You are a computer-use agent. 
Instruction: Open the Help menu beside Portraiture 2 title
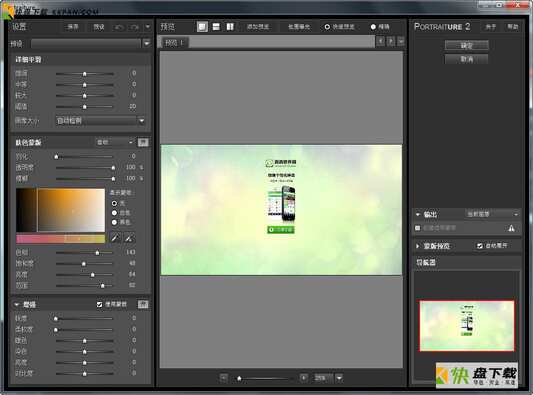(513, 27)
